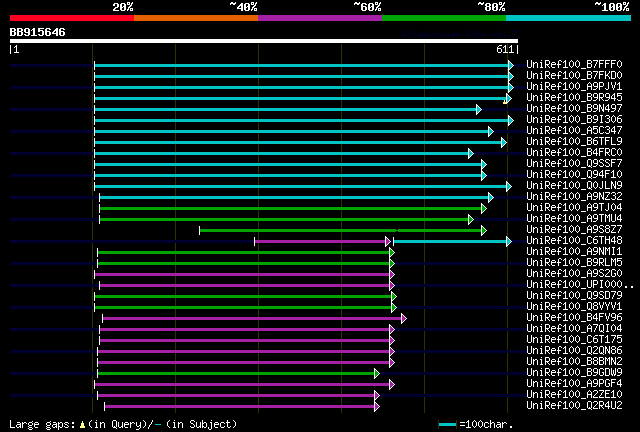Select the UniRef100_A2ZE10 label
This screenshot has height=432, width=640.
click(574, 395)
